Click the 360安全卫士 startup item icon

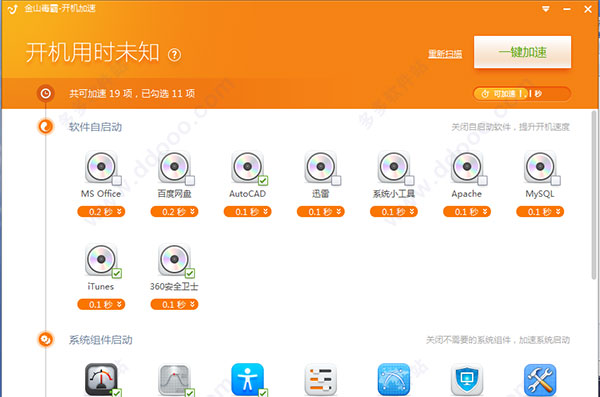(174, 260)
